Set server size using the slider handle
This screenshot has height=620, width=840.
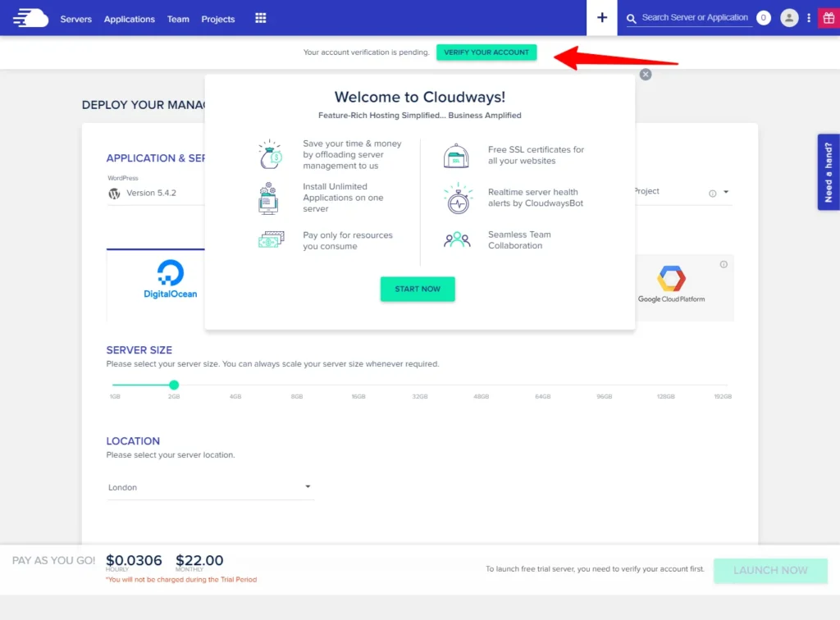coord(173,385)
